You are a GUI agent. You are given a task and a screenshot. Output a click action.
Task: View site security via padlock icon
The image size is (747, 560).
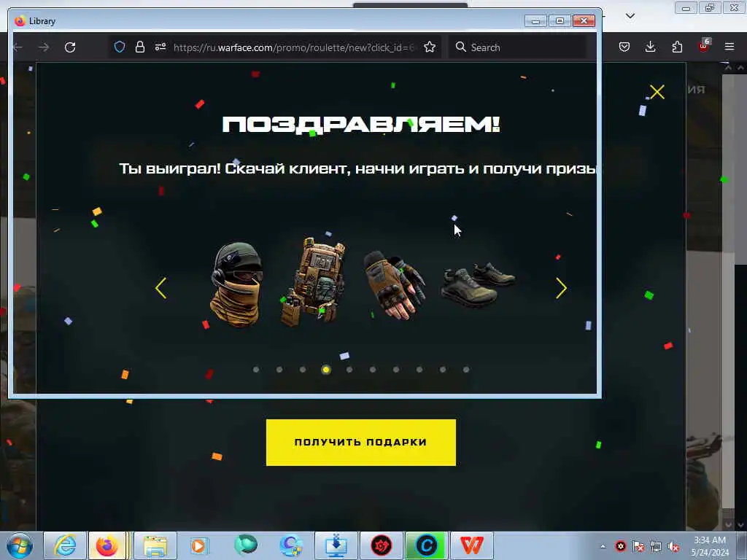click(x=139, y=47)
